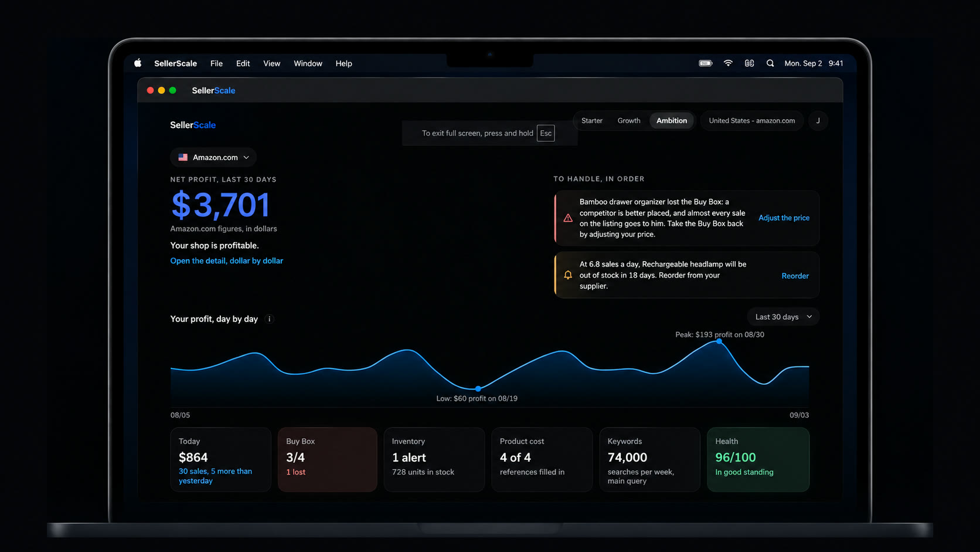Screen dimensions: 980x552
Task: Open the Window menu
Action: tap(308, 63)
